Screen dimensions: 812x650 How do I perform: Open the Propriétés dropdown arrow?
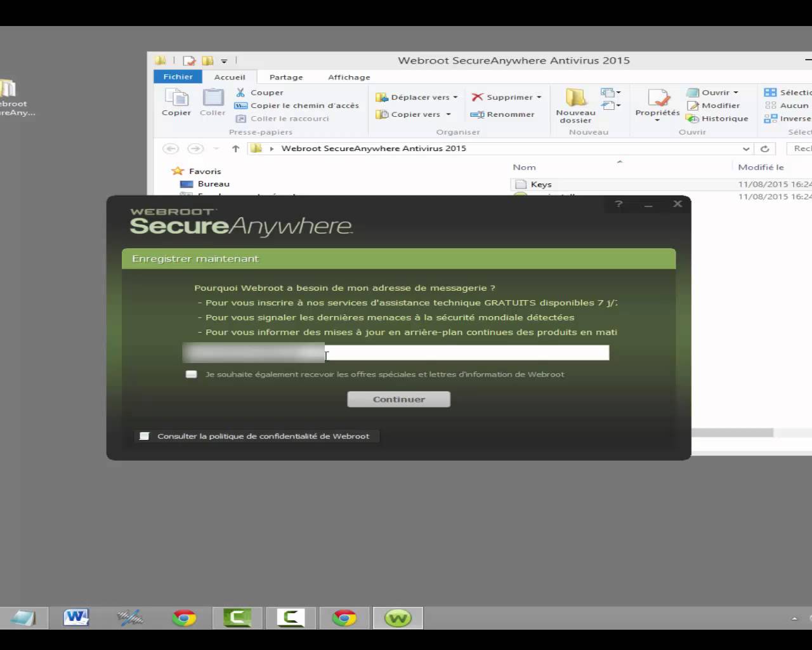click(x=658, y=121)
